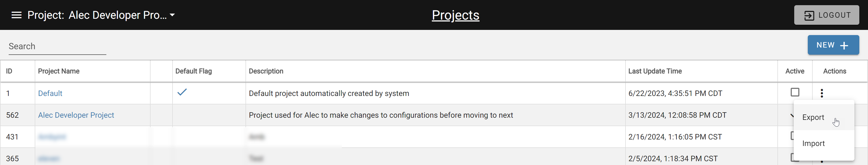Image resolution: width=868 pixels, height=165 pixels.
Task: Open the Default project link
Action: click(x=50, y=94)
